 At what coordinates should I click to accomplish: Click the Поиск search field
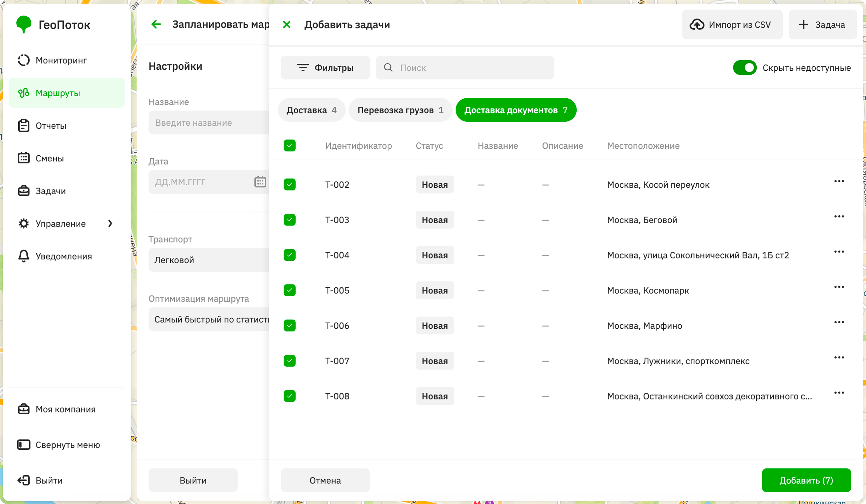(x=464, y=68)
